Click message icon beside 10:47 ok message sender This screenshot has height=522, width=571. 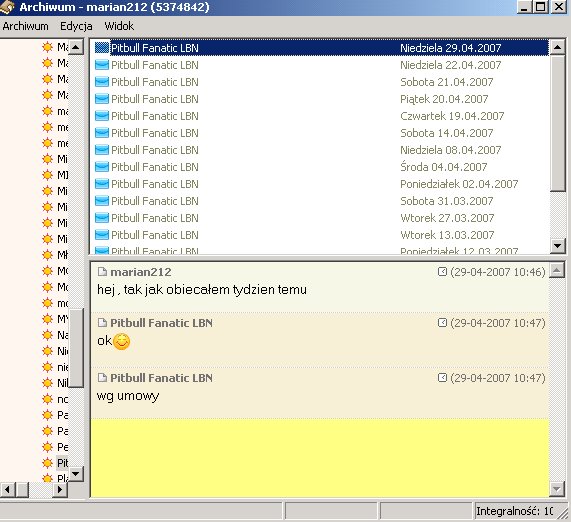102,323
